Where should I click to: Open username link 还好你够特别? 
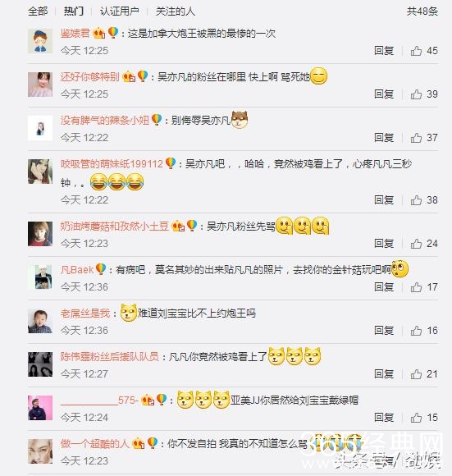tap(89, 77)
